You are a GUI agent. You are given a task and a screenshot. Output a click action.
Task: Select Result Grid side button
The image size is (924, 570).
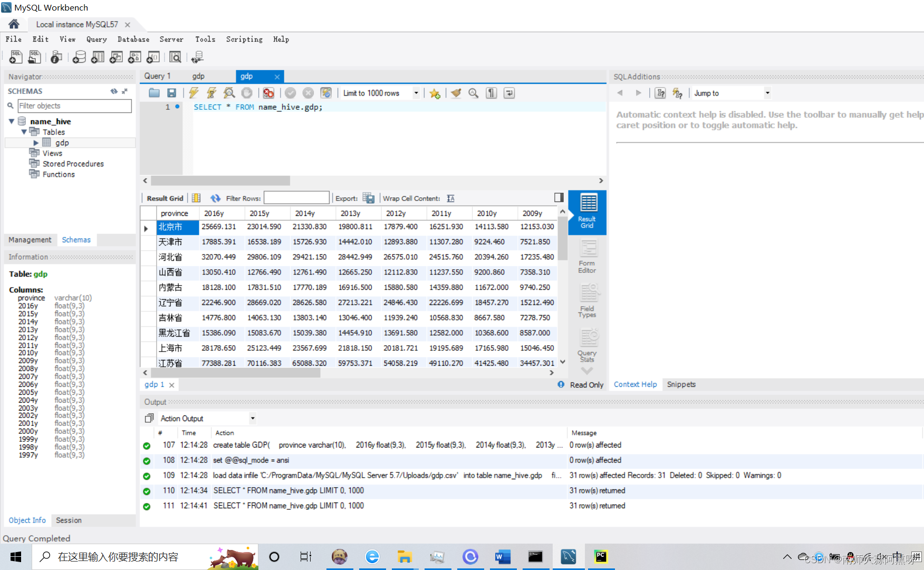[x=587, y=212]
